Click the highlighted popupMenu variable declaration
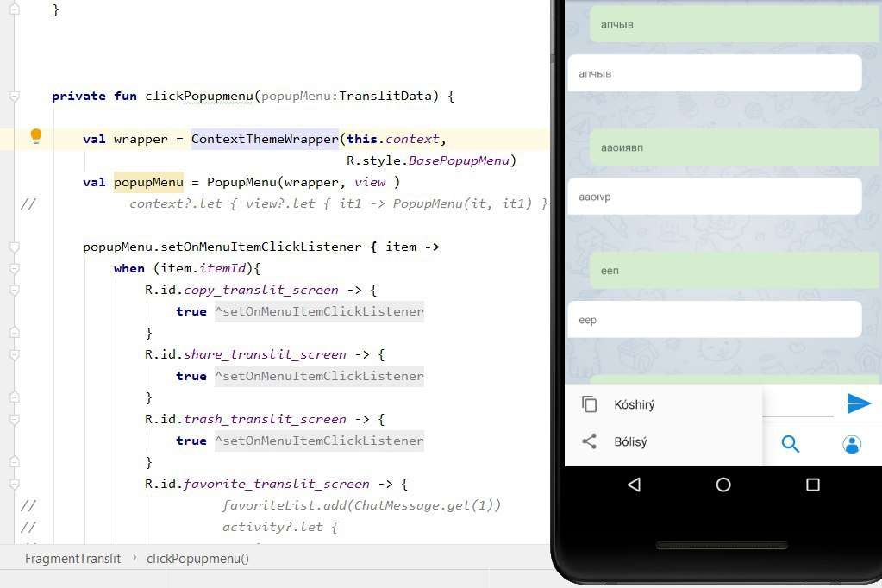882x588 pixels. coord(148,182)
